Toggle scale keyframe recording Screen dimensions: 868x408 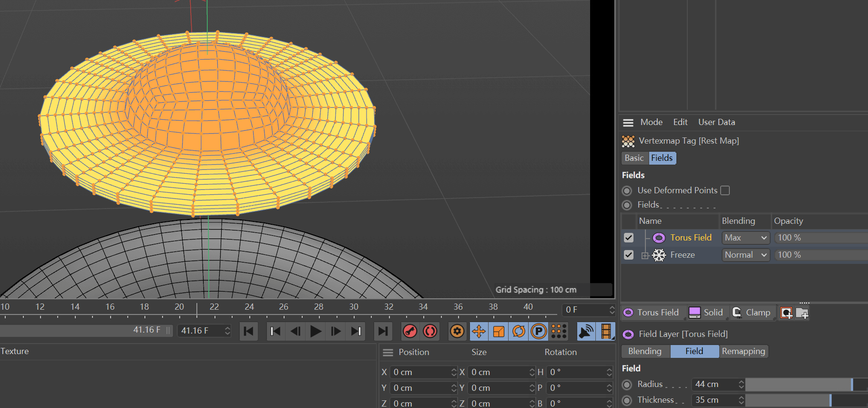pyautogui.click(x=499, y=331)
